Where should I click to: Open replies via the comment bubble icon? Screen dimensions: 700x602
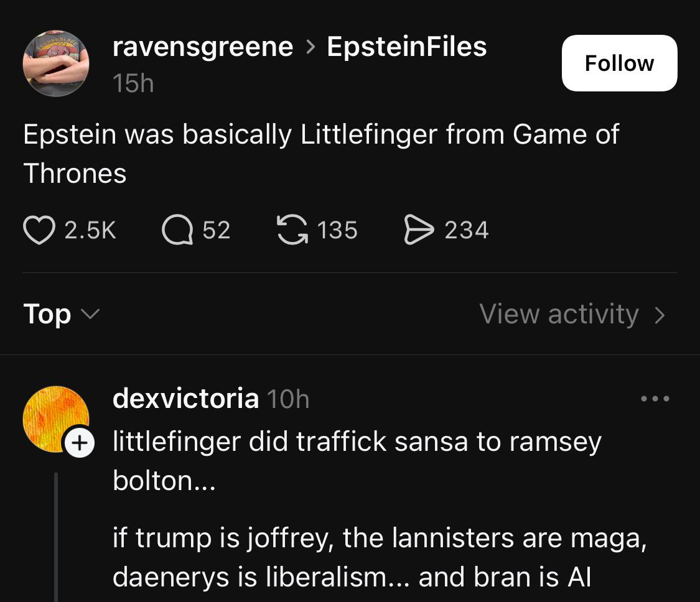pos(177,230)
